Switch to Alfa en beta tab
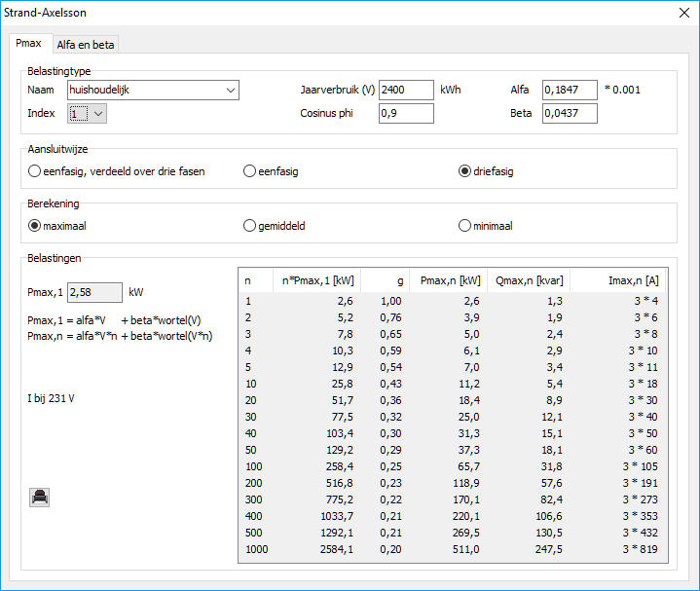Screen dimensions: 700x591 click(x=86, y=45)
